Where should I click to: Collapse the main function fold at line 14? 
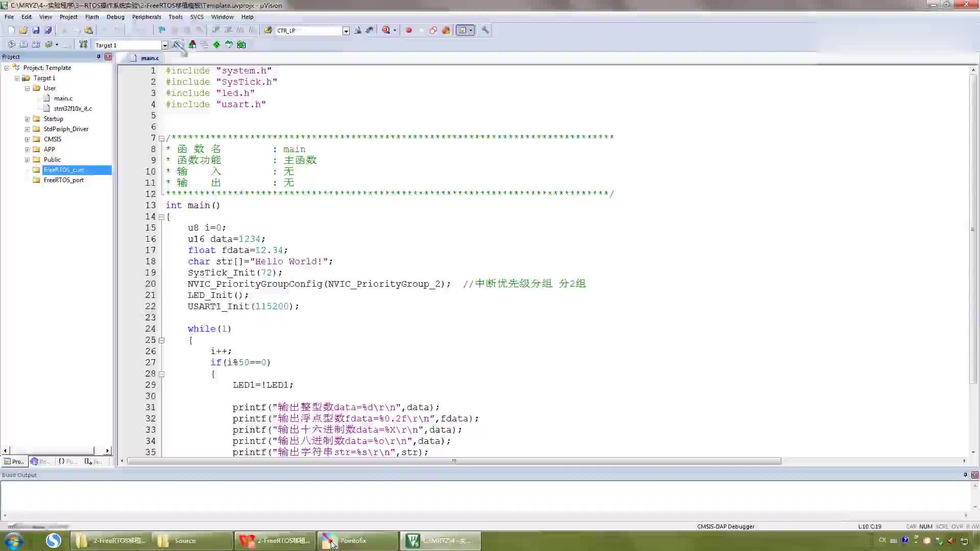(x=161, y=217)
